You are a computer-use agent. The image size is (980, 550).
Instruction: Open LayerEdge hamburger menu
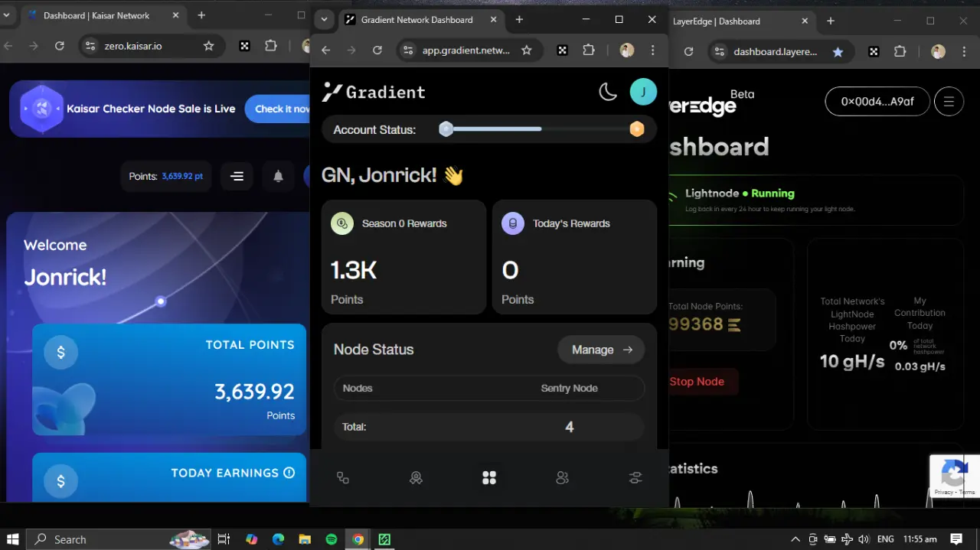pyautogui.click(x=949, y=102)
